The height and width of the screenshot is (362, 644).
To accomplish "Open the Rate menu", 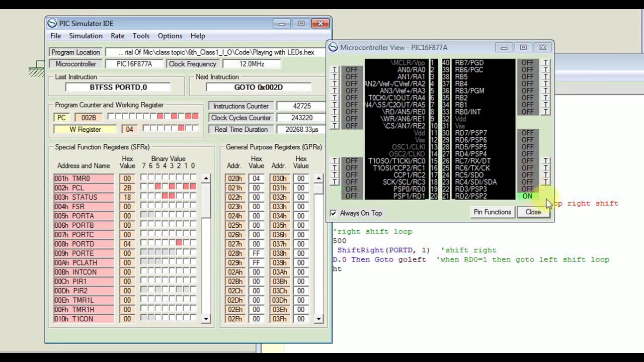I will [x=117, y=36].
